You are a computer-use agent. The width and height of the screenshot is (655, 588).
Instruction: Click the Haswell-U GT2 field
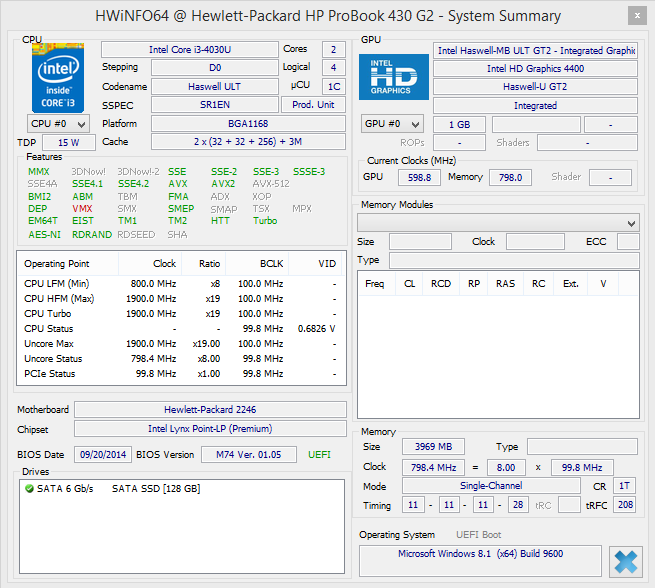click(x=535, y=86)
